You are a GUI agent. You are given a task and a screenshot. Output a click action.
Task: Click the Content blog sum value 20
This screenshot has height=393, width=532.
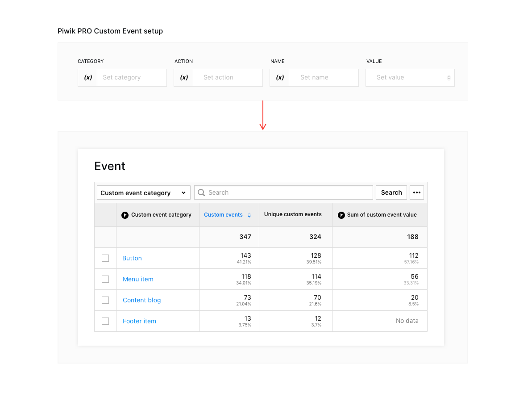415,297
